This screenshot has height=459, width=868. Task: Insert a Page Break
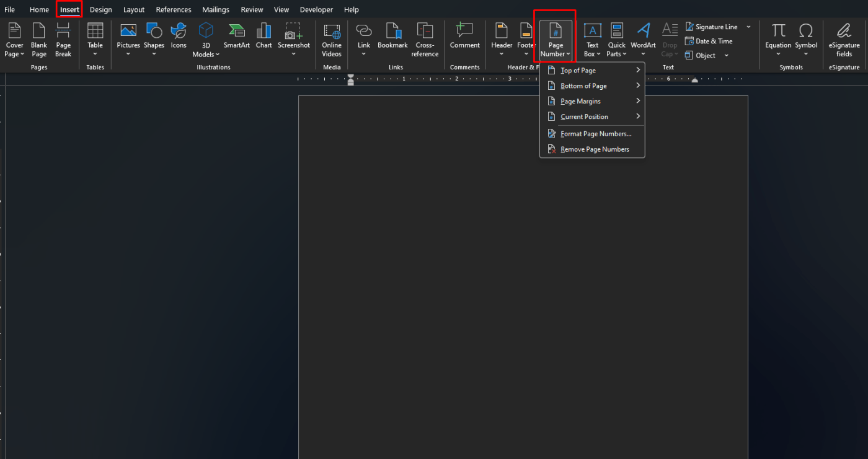[63, 41]
